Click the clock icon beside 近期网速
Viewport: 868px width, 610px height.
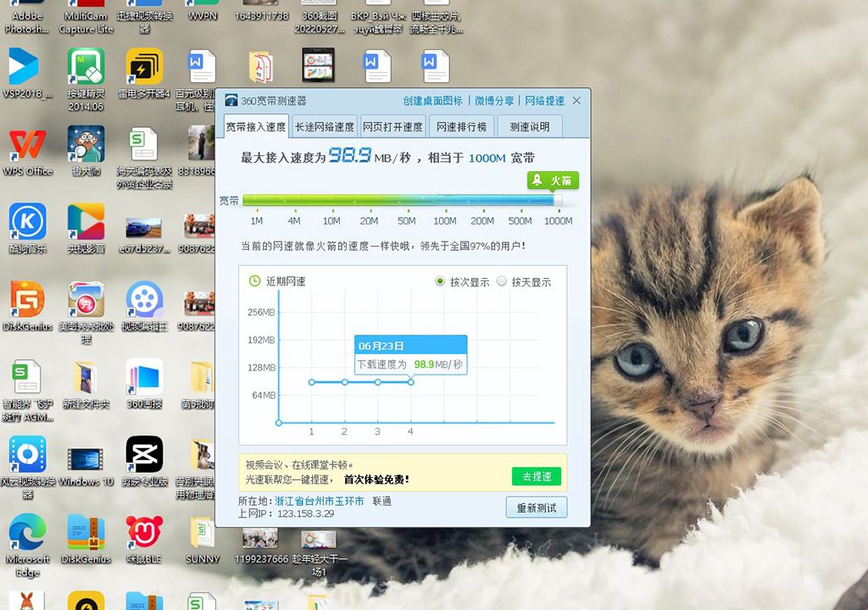coord(255,280)
